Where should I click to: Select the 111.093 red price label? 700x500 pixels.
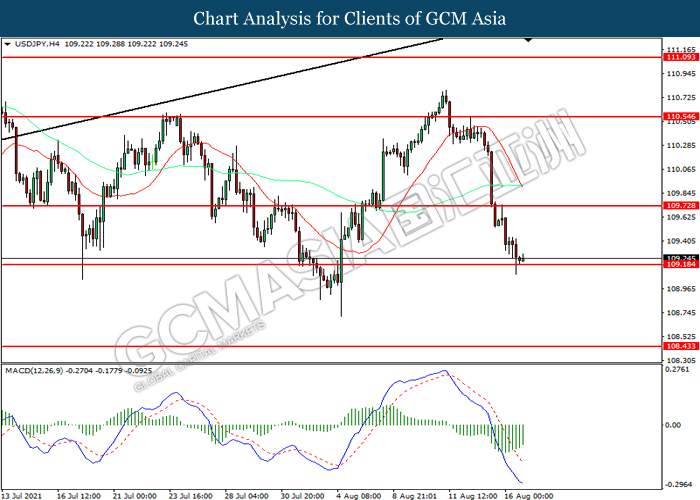pos(680,57)
